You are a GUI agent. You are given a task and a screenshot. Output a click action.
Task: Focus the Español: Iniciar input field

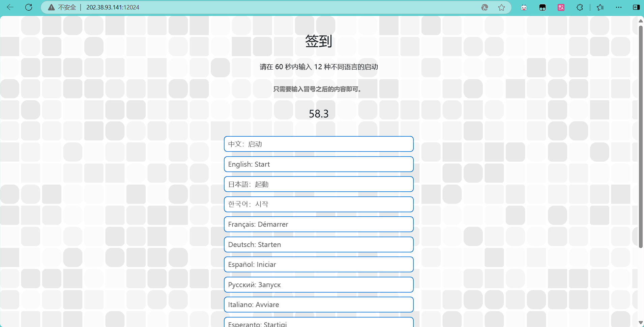pyautogui.click(x=319, y=265)
